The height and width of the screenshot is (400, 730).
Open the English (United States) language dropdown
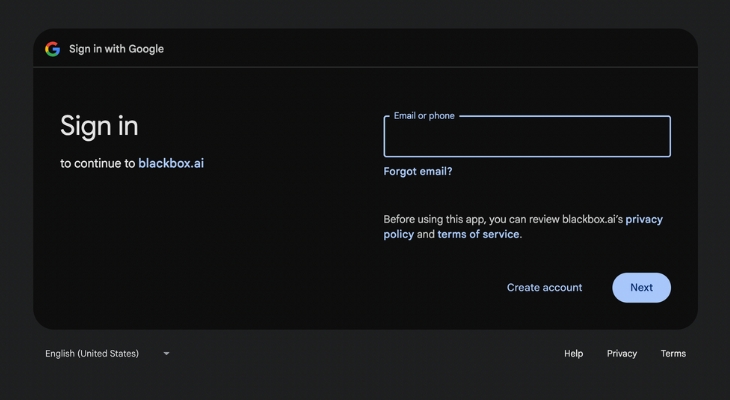92,353
